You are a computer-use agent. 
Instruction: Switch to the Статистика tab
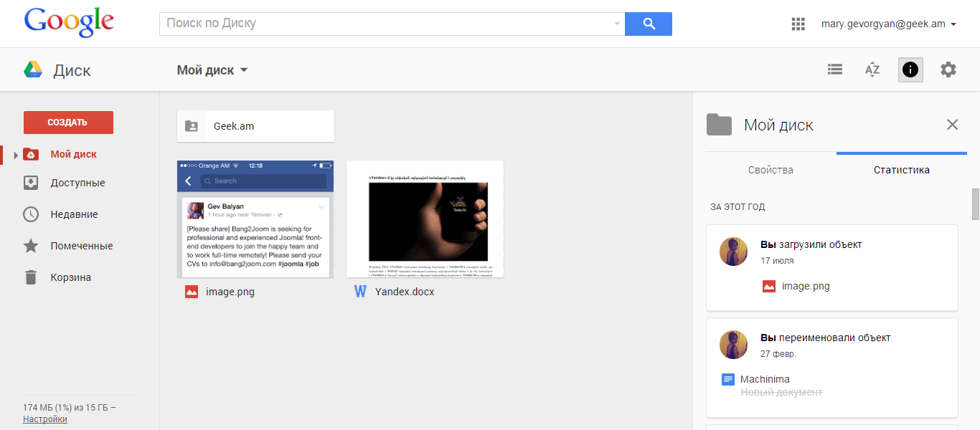901,170
